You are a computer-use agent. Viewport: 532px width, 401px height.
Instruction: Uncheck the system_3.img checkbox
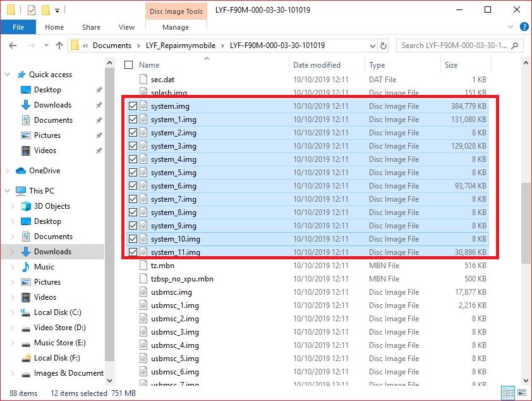tap(133, 146)
